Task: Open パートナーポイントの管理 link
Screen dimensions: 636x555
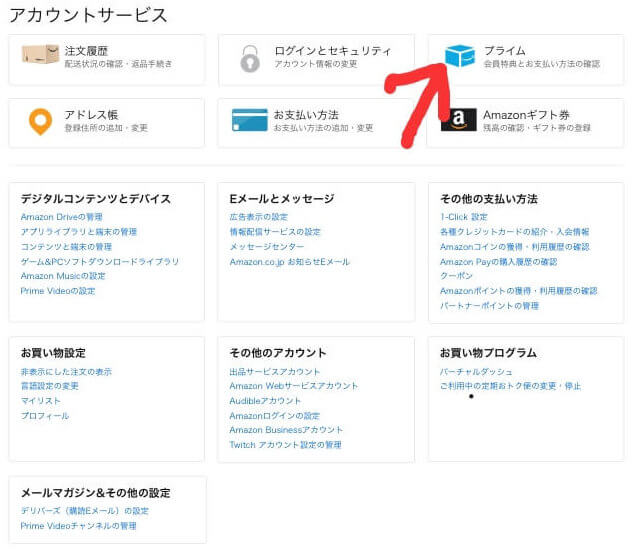Action: 490,306
